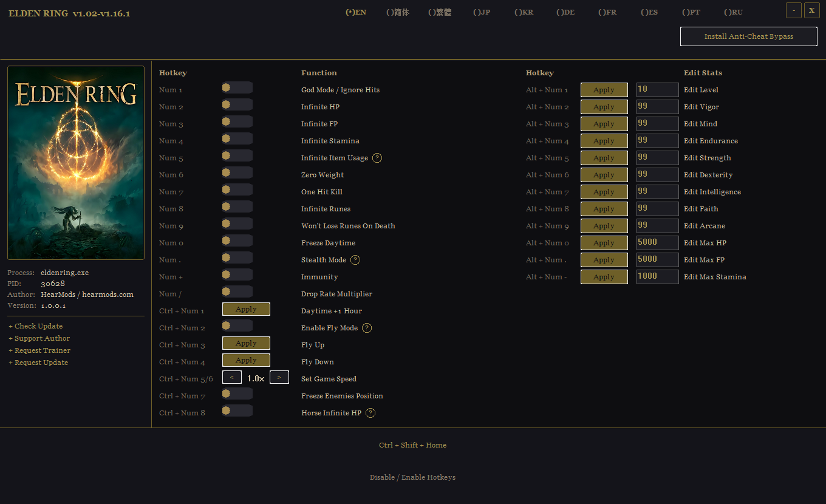Click the Elden Ring cover art thumbnail

pos(76,163)
